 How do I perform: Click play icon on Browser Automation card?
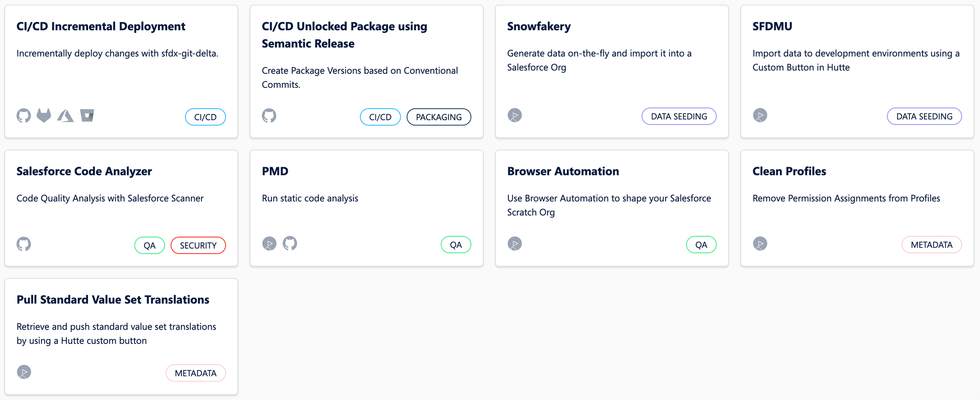pyautogui.click(x=515, y=244)
